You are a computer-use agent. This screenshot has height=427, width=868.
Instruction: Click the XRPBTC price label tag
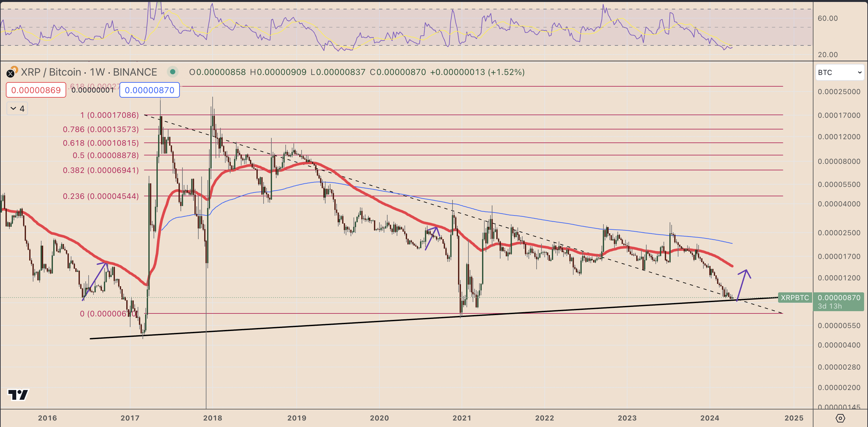point(795,298)
